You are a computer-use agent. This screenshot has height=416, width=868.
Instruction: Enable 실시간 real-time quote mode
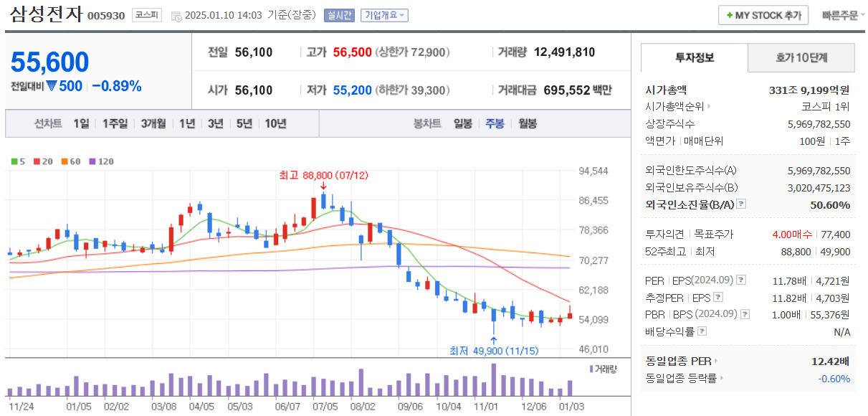(x=339, y=16)
